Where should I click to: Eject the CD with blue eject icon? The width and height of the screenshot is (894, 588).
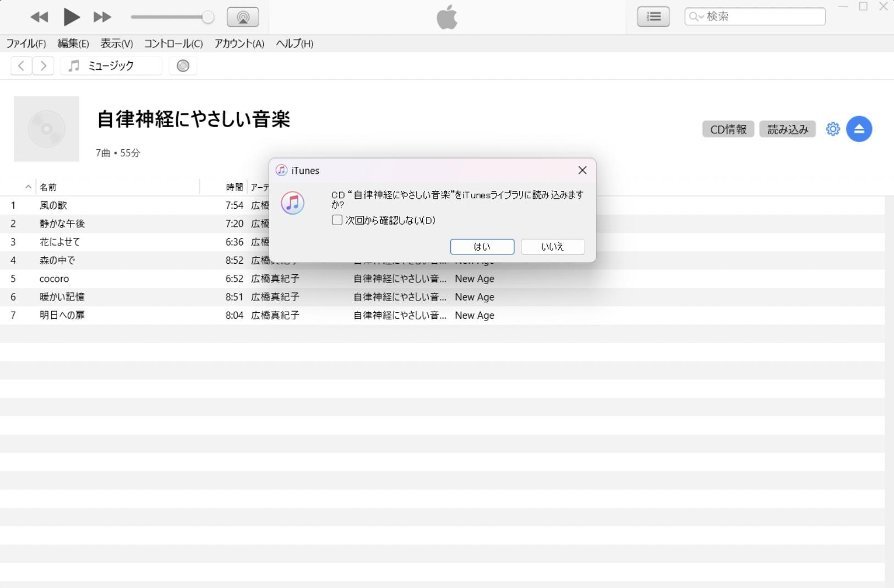coord(859,129)
